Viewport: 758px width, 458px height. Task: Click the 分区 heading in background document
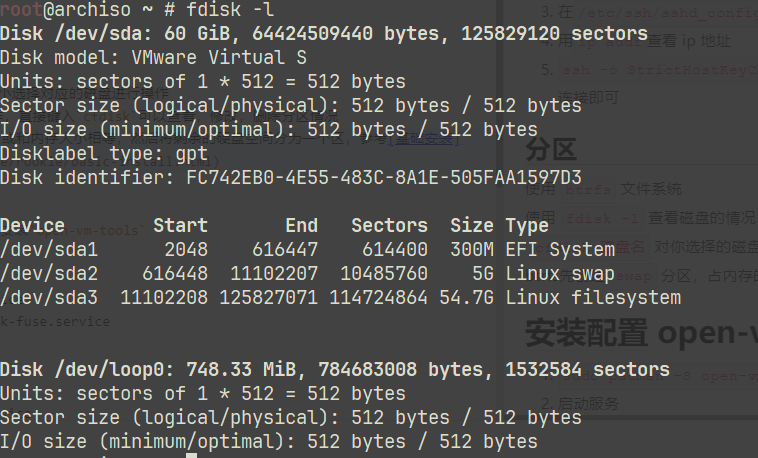tap(550, 151)
